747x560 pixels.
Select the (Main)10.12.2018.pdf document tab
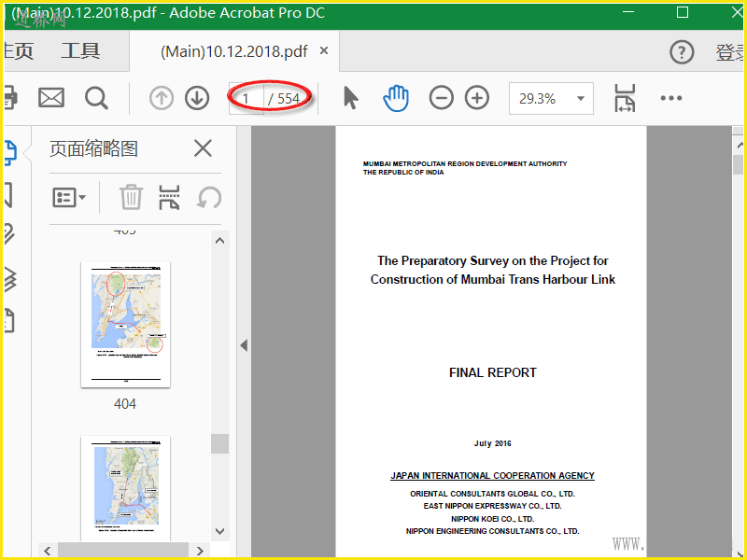coord(234,51)
